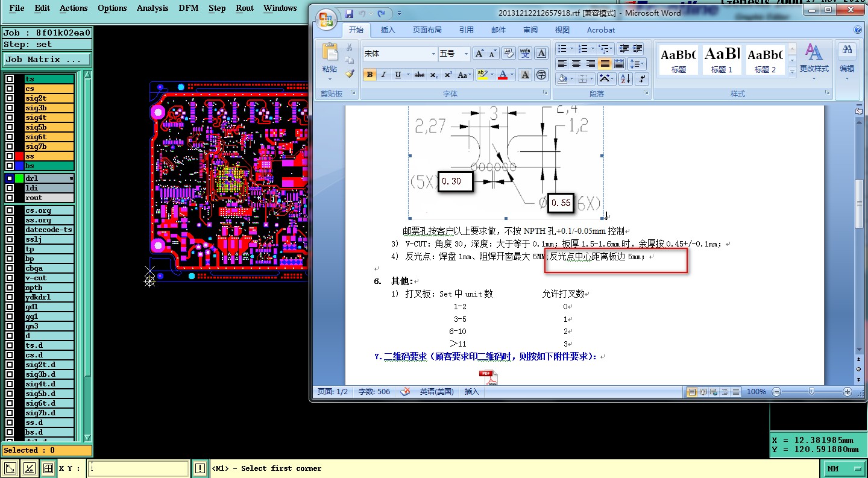Open the DFM menu in Genesis
Screen dimensions: 868x478
(189, 8)
